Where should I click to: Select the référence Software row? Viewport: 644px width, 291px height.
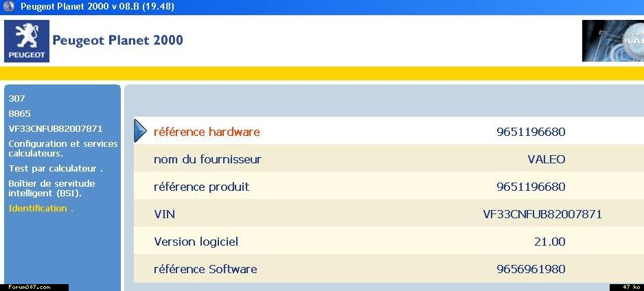[389, 269]
